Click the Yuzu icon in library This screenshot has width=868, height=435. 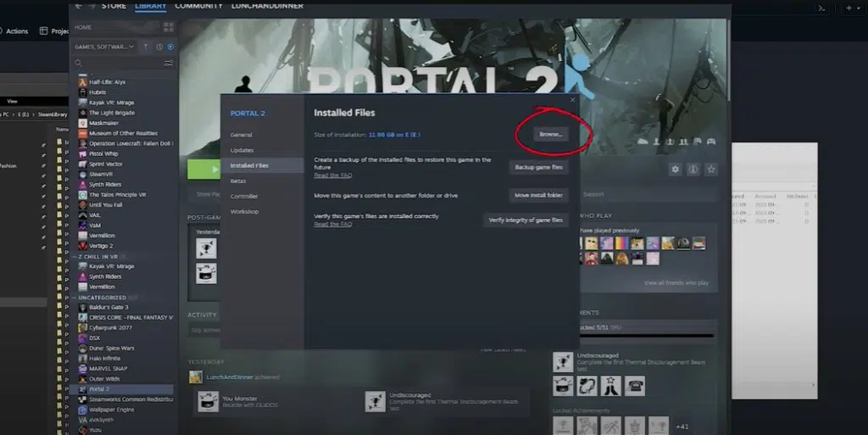pyautogui.click(x=82, y=430)
